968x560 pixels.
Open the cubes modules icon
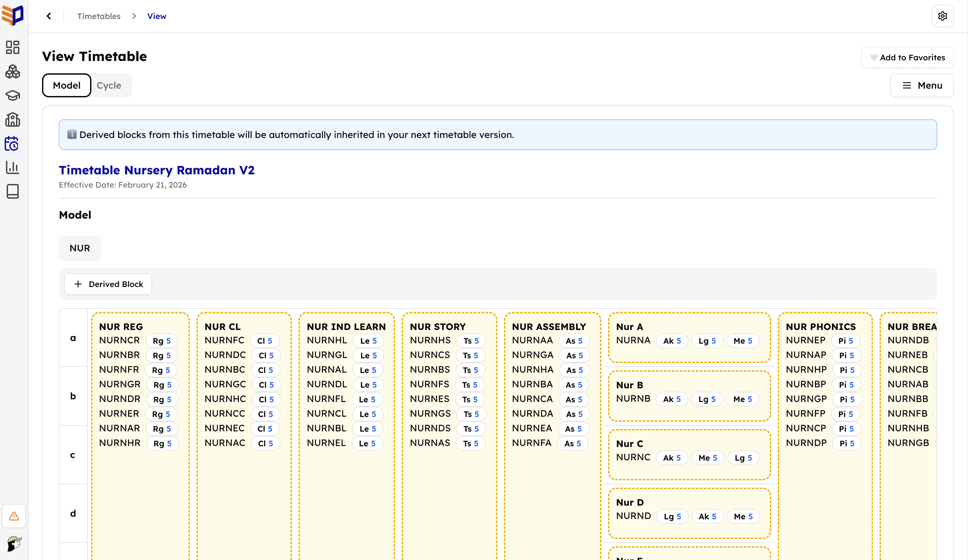pyautogui.click(x=13, y=71)
